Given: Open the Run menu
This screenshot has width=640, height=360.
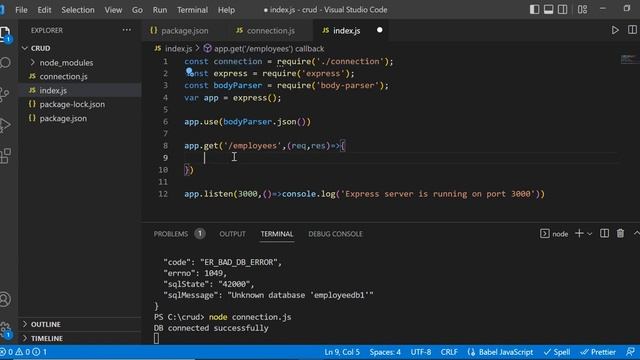Looking at the screenshot, I should [x=160, y=10].
